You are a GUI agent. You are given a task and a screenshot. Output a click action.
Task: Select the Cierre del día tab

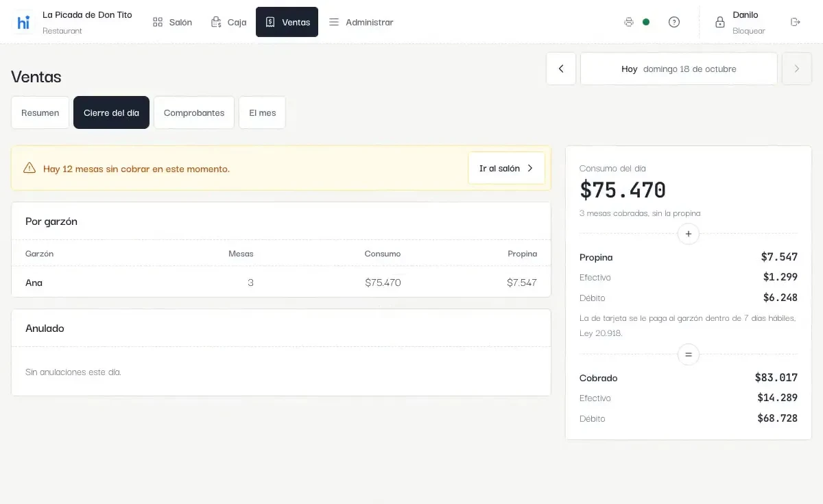[111, 112]
